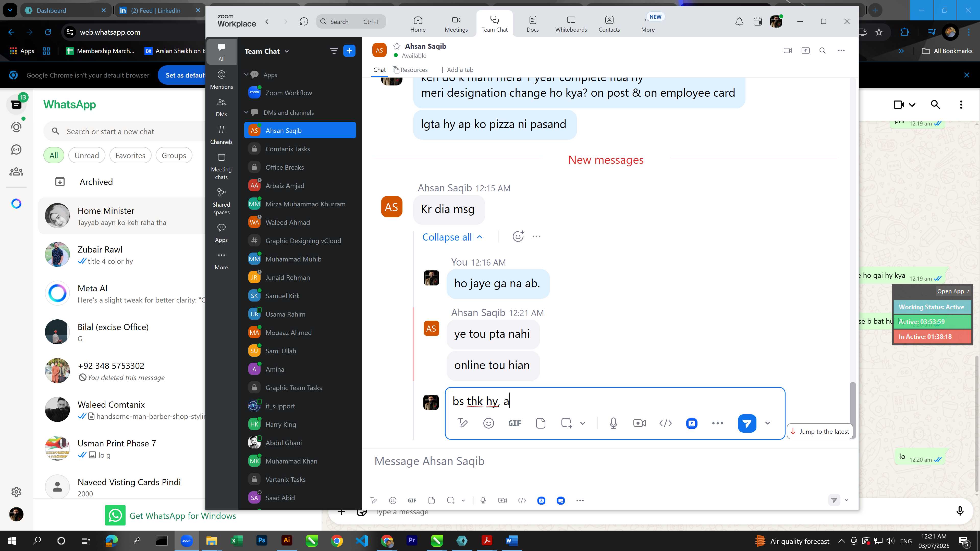Open the formatting pen tool in reply box
980x551 pixels.
[x=463, y=423]
